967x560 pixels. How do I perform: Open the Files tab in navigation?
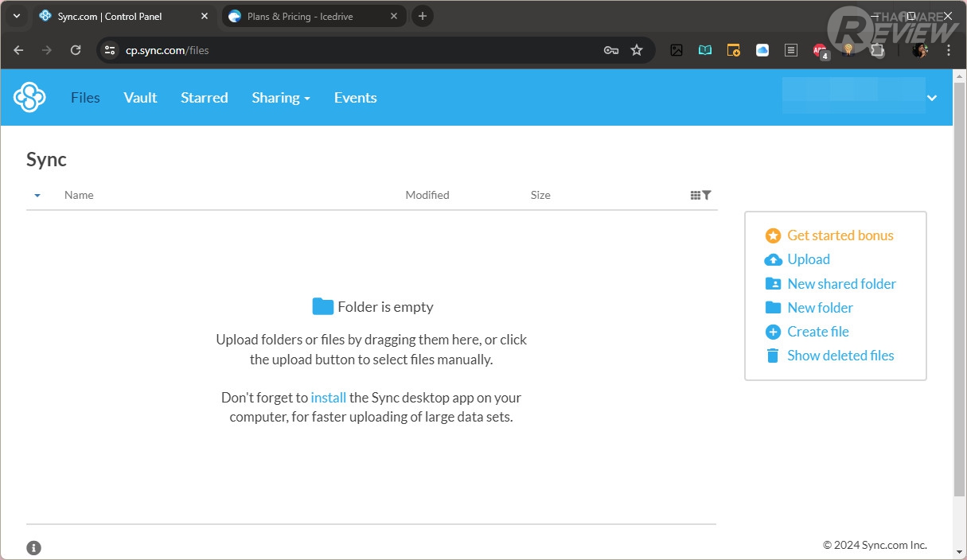tap(85, 98)
